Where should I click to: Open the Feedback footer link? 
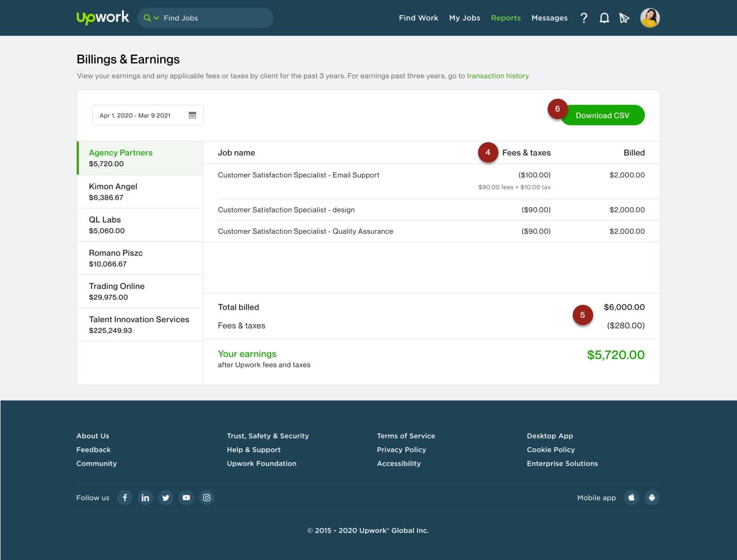click(x=93, y=450)
